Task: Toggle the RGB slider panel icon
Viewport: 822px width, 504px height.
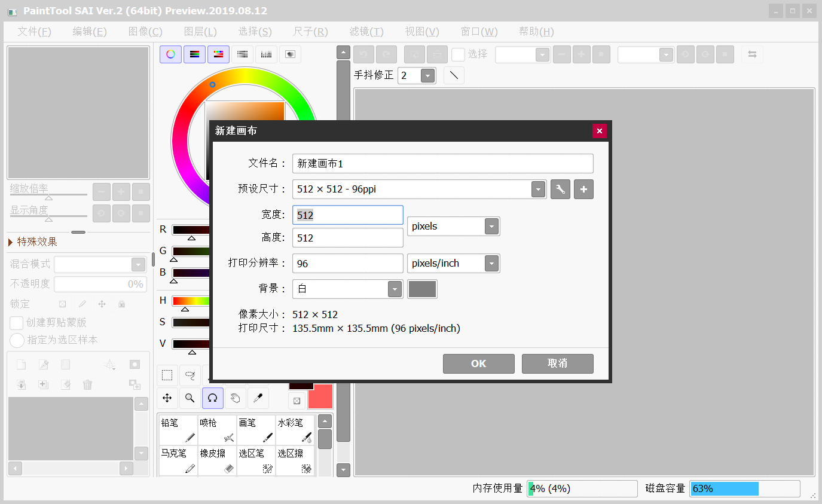Action: click(194, 54)
